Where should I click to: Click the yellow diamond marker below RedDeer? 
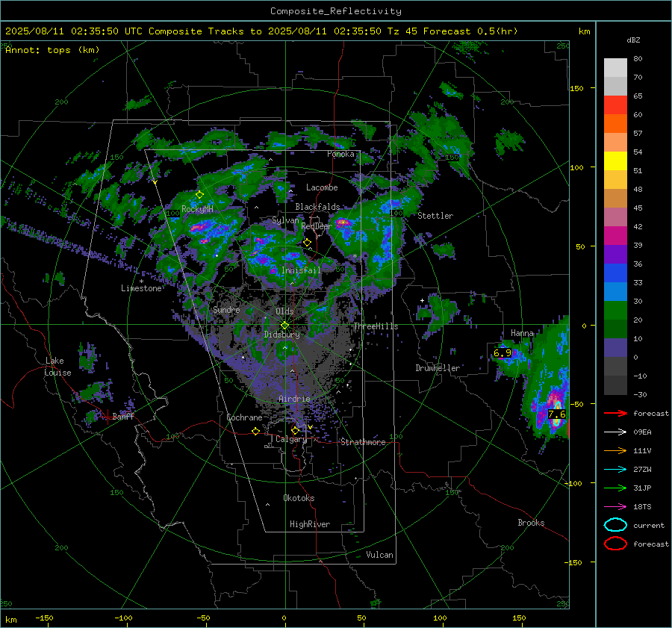click(307, 243)
